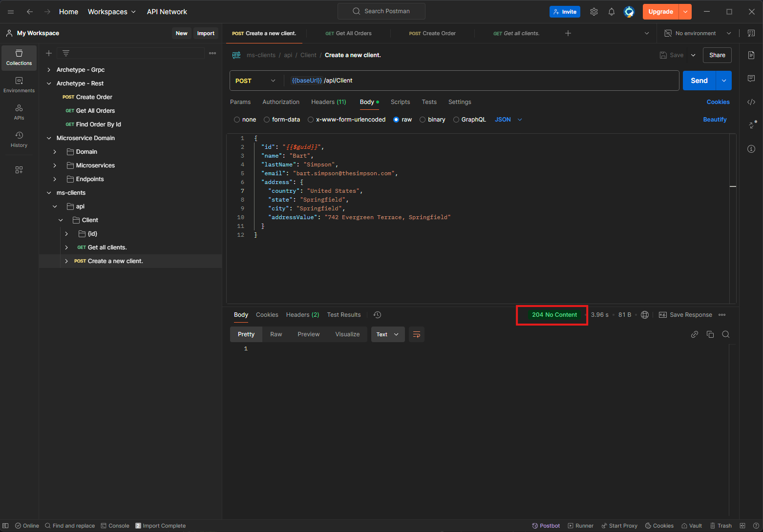763x532 pixels.
Task: Click the blue Send button
Action: (x=699, y=81)
